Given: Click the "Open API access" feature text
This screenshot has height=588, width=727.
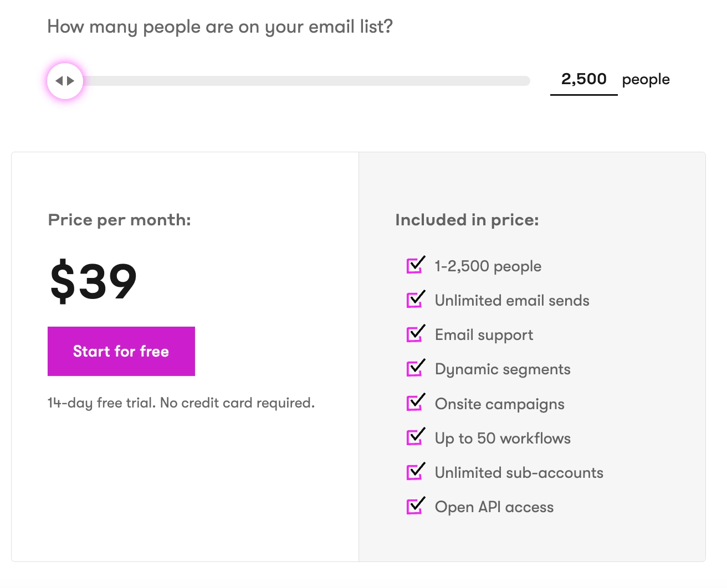Looking at the screenshot, I should tap(494, 507).
